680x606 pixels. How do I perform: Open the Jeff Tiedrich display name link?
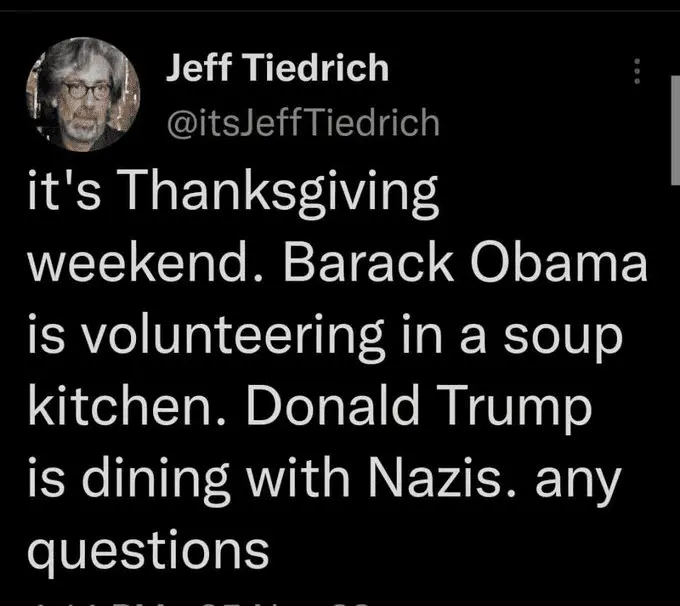tap(275, 68)
